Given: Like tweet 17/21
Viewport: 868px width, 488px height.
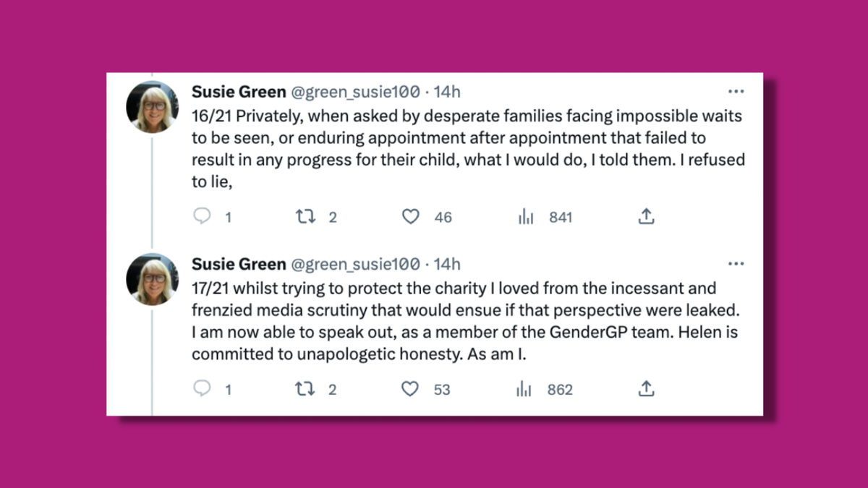Looking at the screenshot, I should (x=410, y=389).
